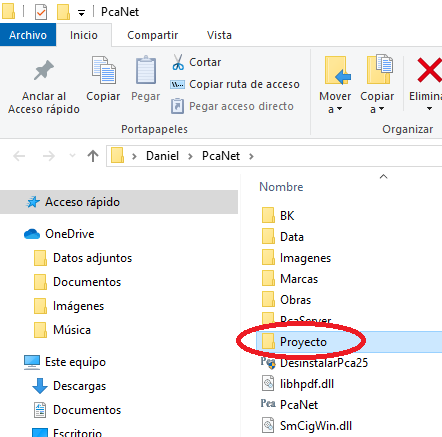Select OneDrive in the navigation pane

(70, 234)
